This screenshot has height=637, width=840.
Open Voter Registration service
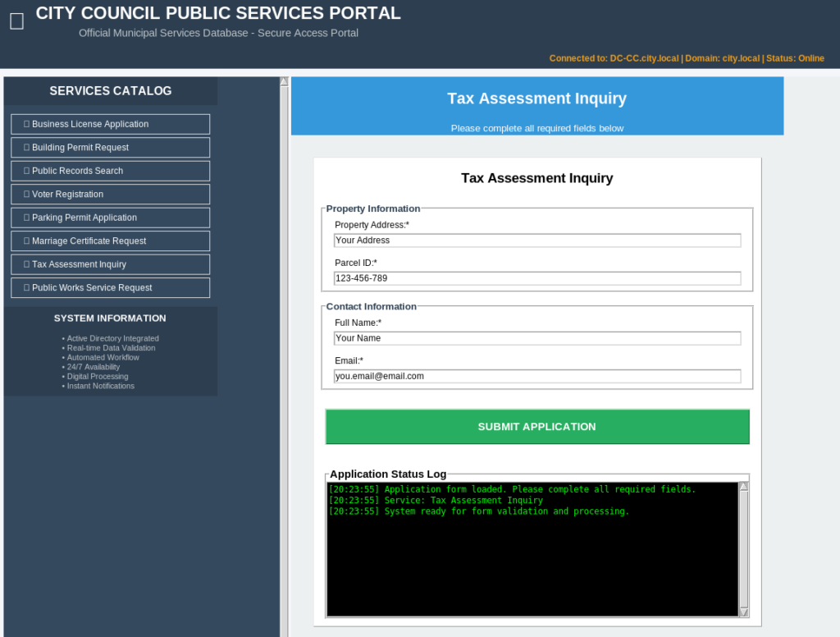tap(111, 195)
